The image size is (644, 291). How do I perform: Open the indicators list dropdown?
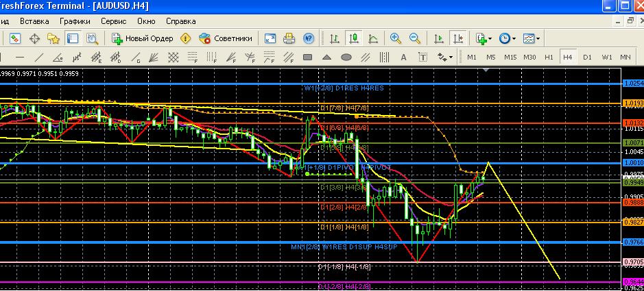click(x=484, y=38)
